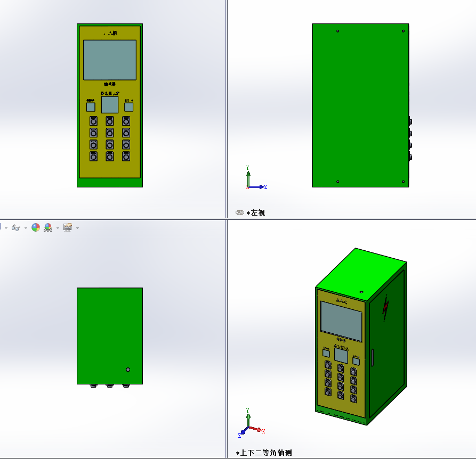Expand the display style dropdown arrow left of the glasses icon
Image resolution: width=476 pixels, height=459 pixels.
pos(6,228)
